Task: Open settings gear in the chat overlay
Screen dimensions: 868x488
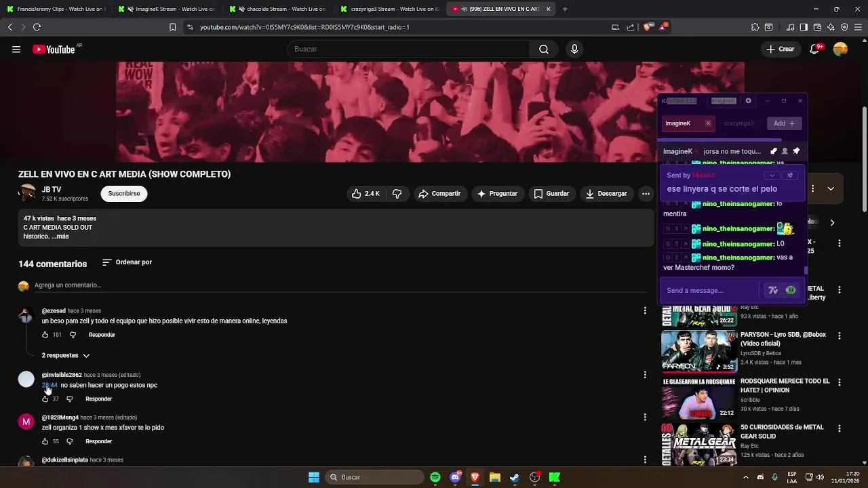Action: pyautogui.click(x=748, y=101)
